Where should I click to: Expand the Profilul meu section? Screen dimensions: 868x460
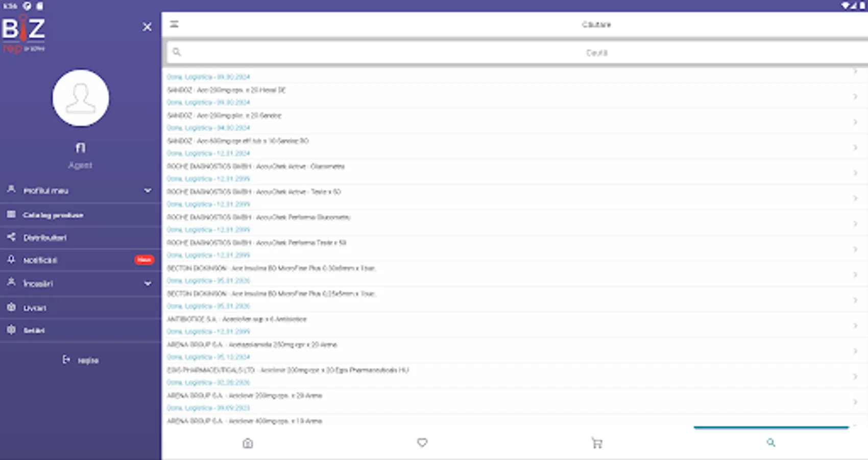point(148,190)
